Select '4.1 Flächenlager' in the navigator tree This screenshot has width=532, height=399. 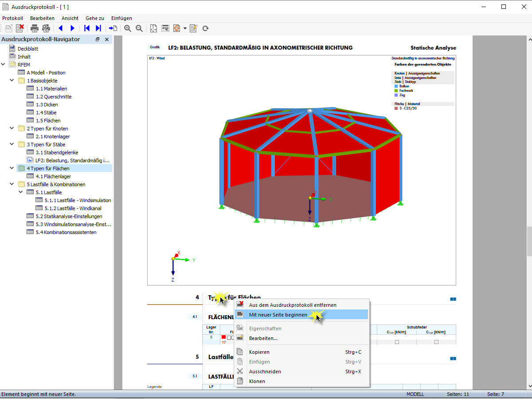[53, 176]
